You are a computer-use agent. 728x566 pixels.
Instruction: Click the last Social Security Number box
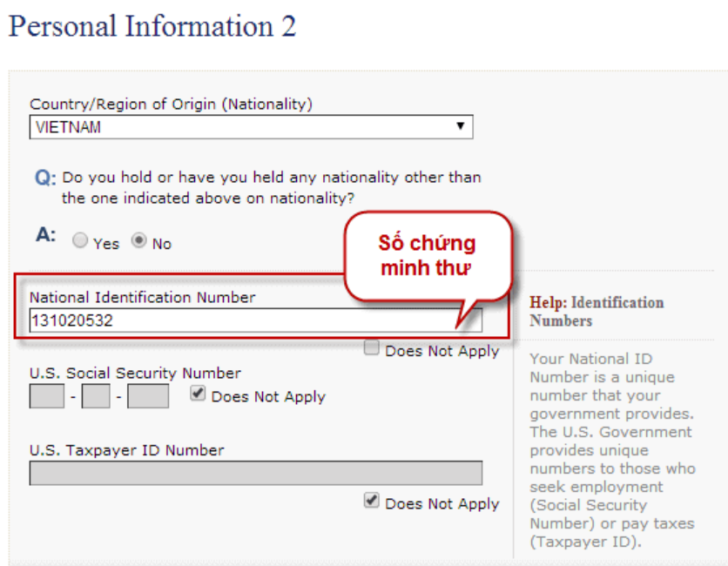click(148, 397)
